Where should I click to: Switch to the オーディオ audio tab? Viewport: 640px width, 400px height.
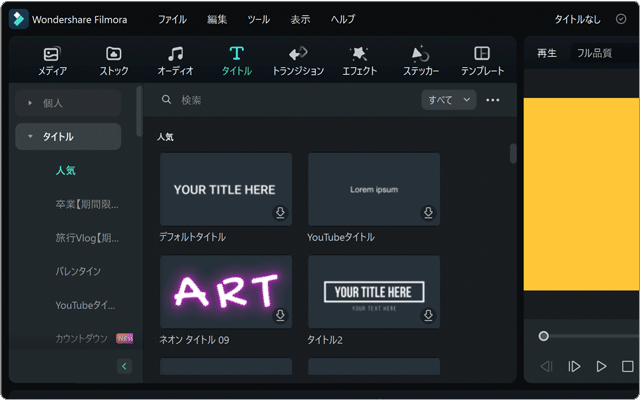coord(175,60)
